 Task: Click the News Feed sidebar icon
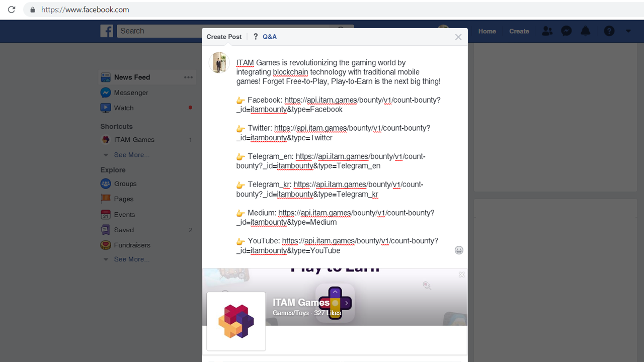(106, 77)
